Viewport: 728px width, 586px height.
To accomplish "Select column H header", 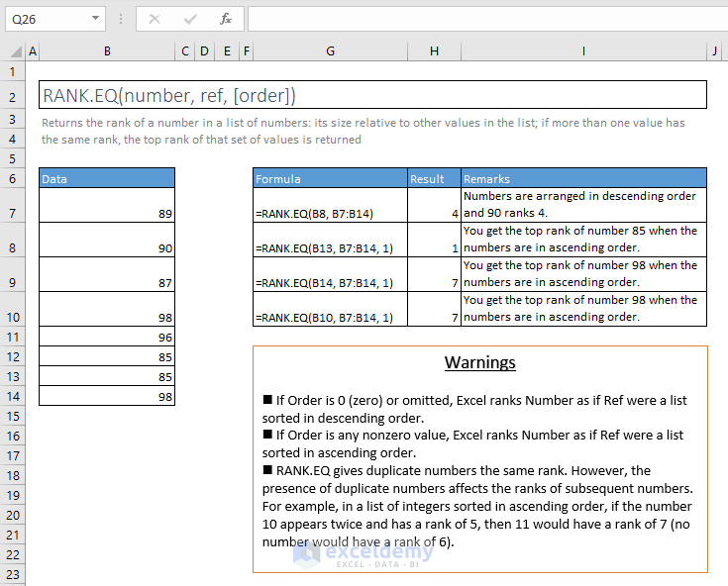I will tap(434, 51).
